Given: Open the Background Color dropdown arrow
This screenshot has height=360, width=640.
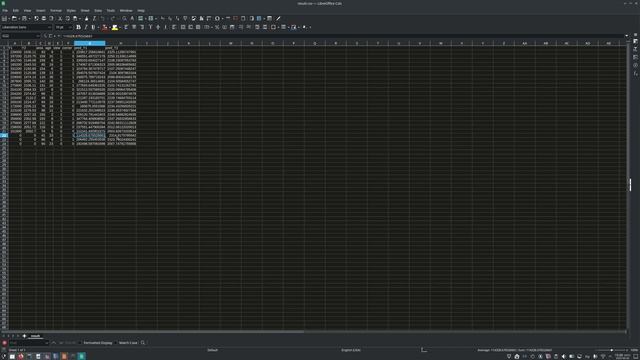Looking at the screenshot, I should pyautogui.click(x=119, y=27).
